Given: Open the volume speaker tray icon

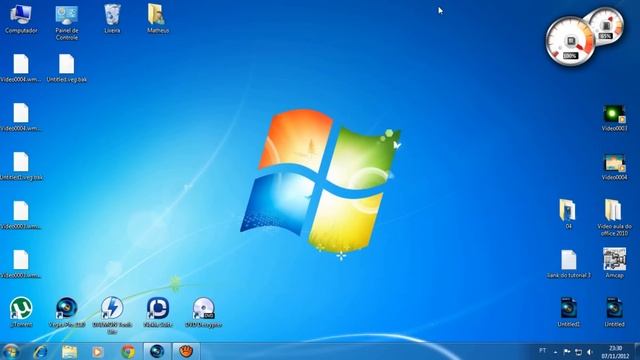Looking at the screenshot, I should pyautogui.click(x=590, y=352).
